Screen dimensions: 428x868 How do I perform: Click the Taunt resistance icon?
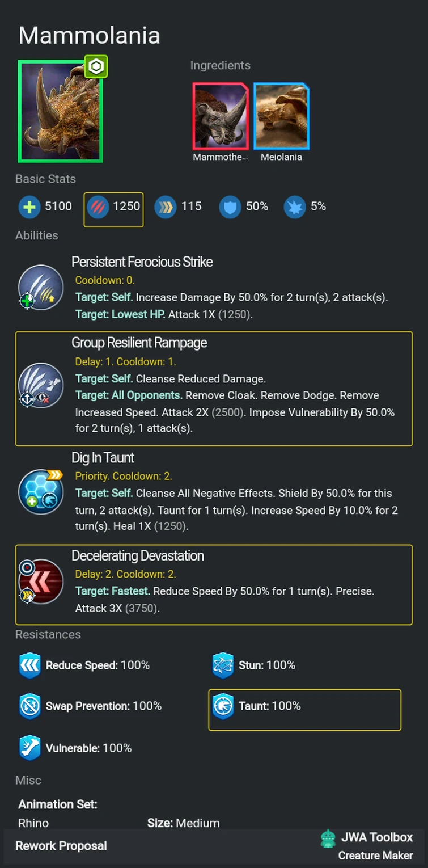coord(223,707)
